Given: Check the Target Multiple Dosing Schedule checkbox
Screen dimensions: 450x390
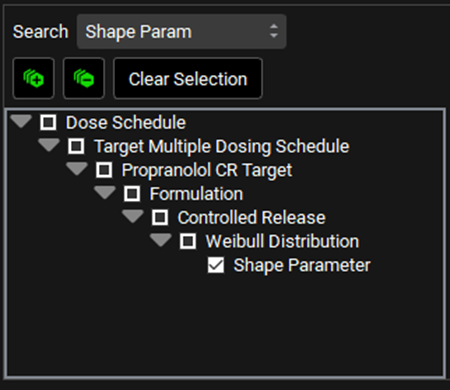Looking at the screenshot, I should (76, 146).
